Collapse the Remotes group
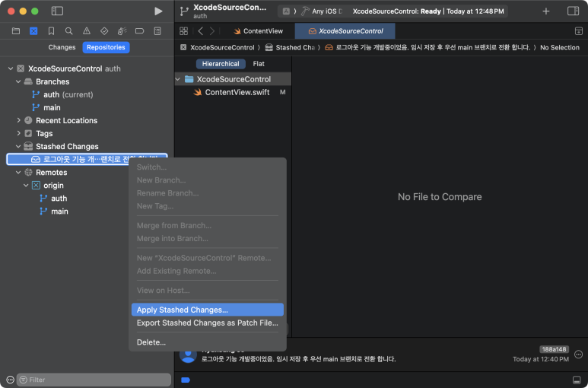This screenshot has width=588, height=388. pos(18,172)
